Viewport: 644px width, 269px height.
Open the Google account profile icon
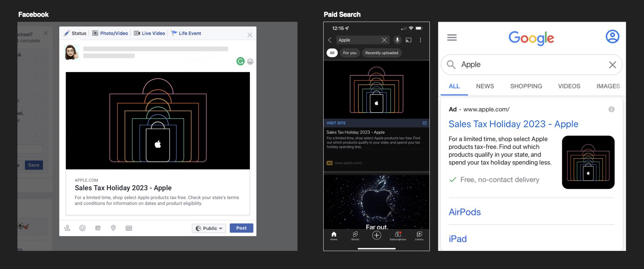pyautogui.click(x=612, y=37)
